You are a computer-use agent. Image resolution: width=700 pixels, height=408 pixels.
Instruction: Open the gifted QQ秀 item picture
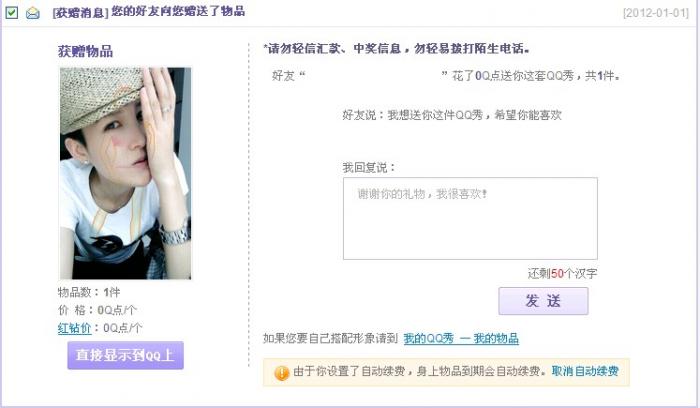tap(125, 173)
